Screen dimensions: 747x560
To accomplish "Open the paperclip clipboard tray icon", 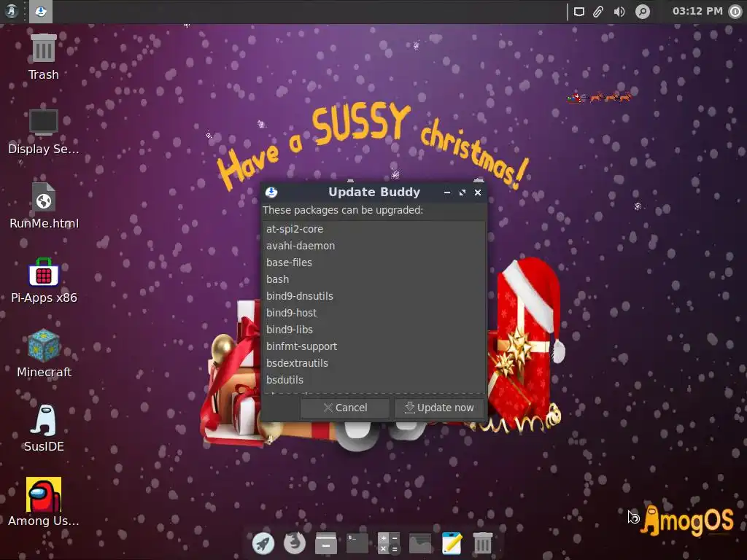I will tap(598, 12).
